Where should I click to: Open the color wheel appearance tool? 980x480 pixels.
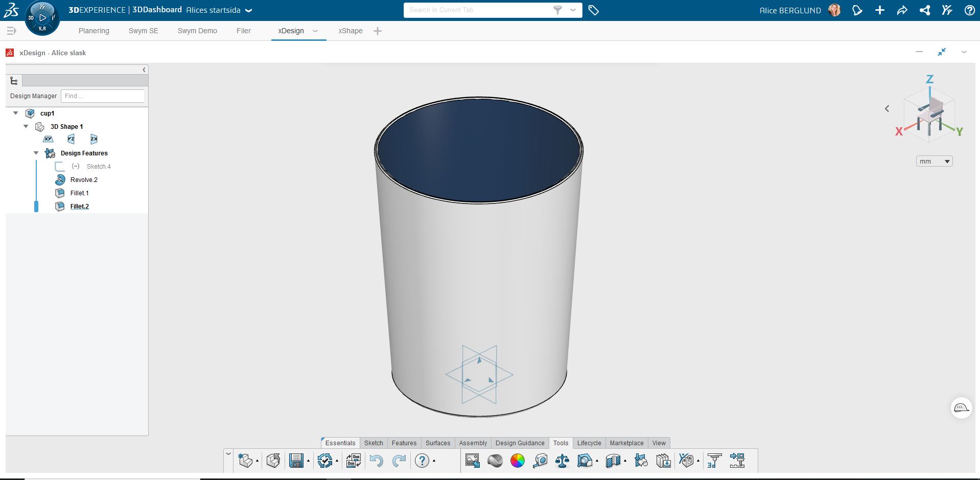(x=517, y=461)
